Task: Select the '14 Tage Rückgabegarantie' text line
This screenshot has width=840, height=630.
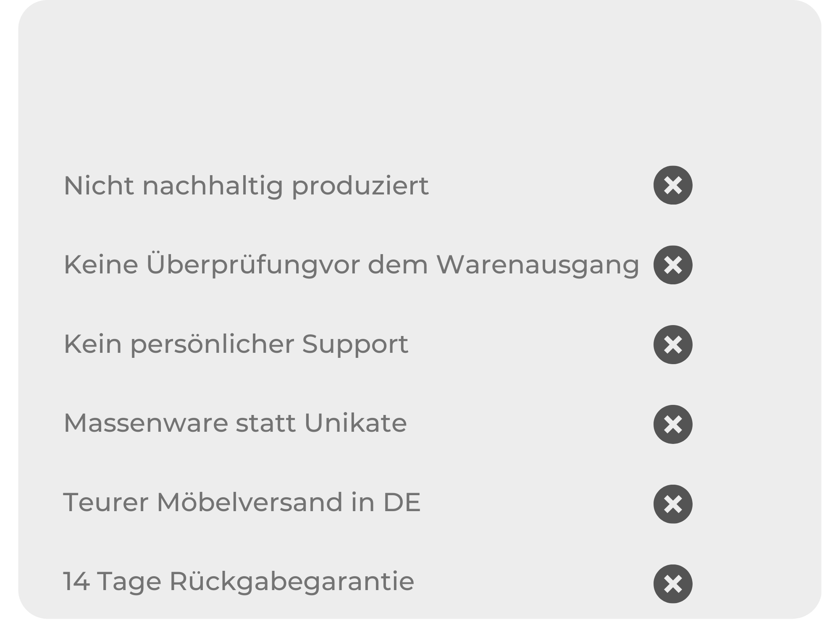Action: click(239, 582)
